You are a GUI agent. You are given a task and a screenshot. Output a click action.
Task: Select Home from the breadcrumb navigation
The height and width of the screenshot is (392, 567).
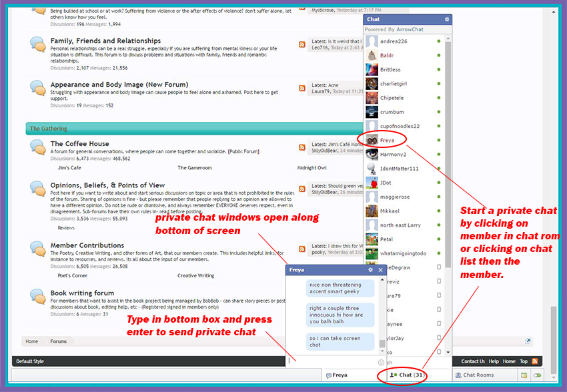click(x=31, y=341)
